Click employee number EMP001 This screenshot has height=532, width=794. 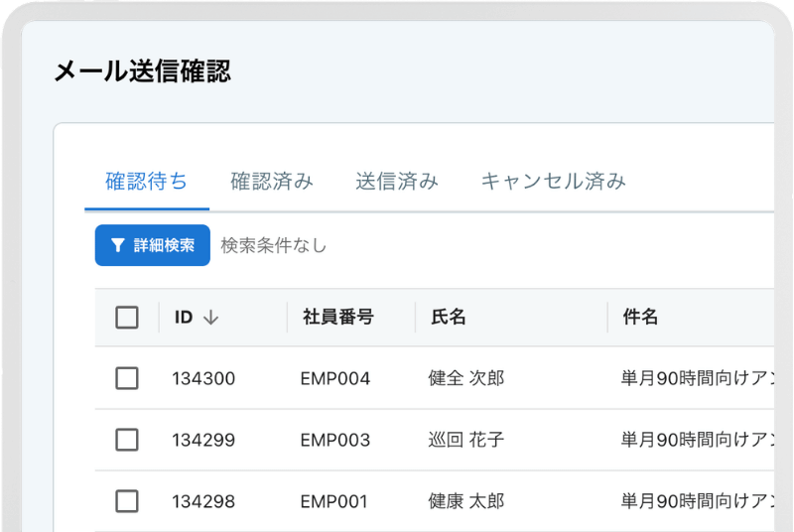tap(333, 501)
